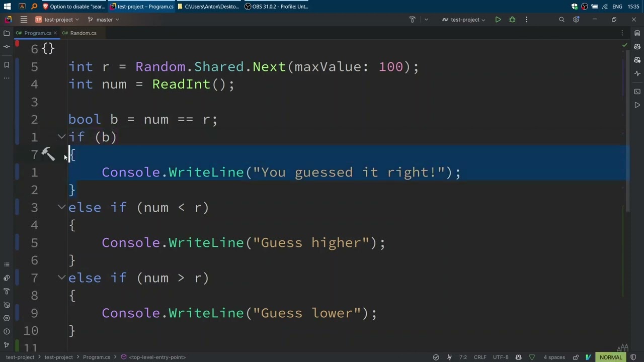Open the left sidebar tool below the list icon
644x362 pixels.
coord(7,278)
